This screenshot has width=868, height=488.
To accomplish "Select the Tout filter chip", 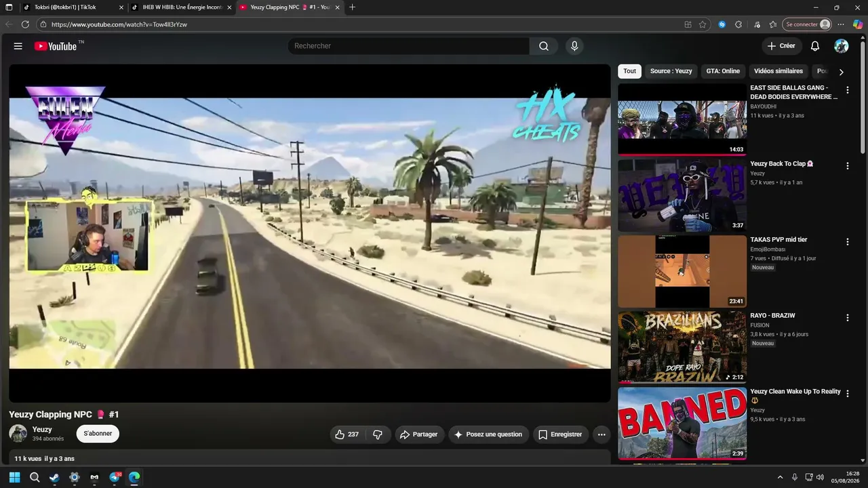I will pyautogui.click(x=630, y=71).
